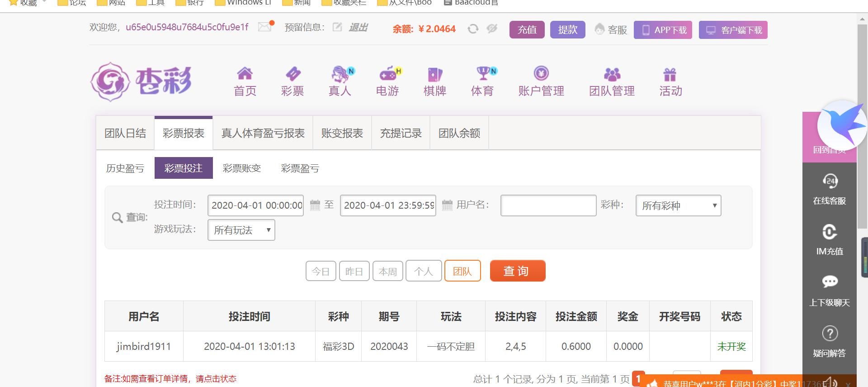Click the 用户名 column header
868x387 pixels.
[x=144, y=316]
